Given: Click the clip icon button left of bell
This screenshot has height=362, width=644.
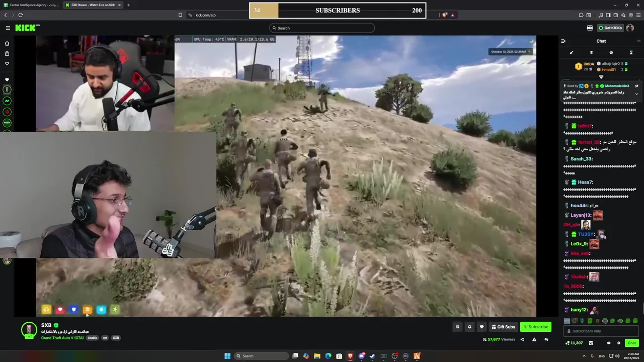Looking at the screenshot, I should 457,327.
